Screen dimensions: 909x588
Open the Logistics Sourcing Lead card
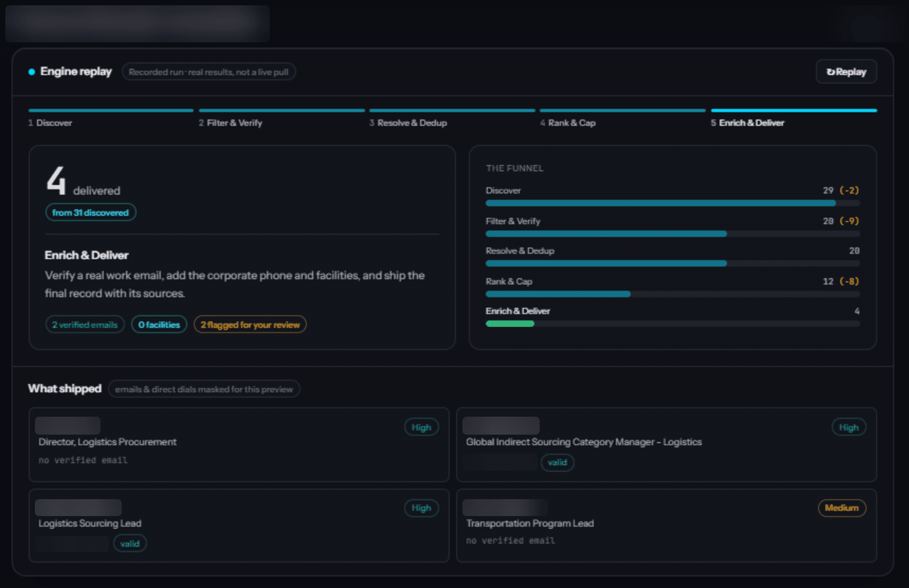click(x=239, y=526)
